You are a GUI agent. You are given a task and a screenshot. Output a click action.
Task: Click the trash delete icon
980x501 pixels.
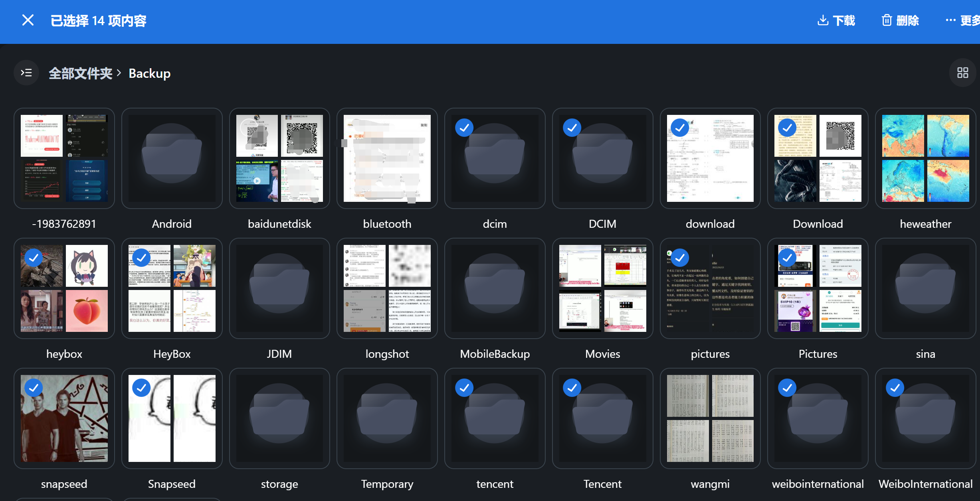click(887, 20)
